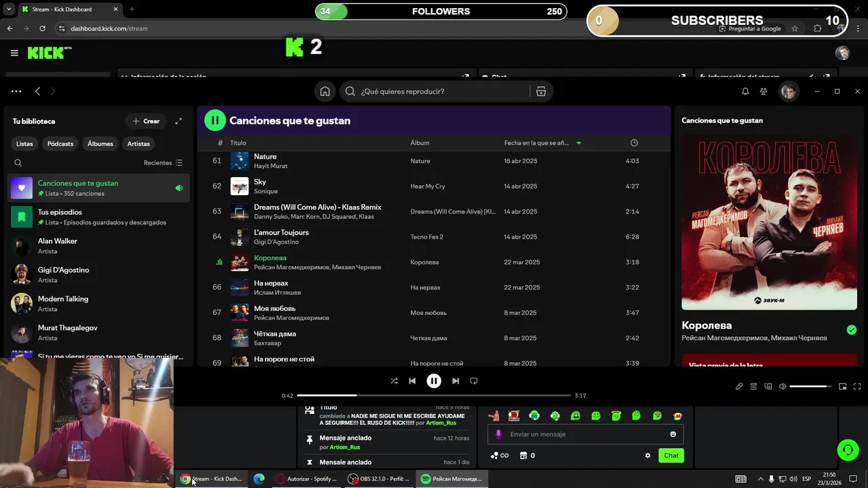
Task: Switch to OBS 32.1.0 taskbar item
Action: (x=379, y=479)
